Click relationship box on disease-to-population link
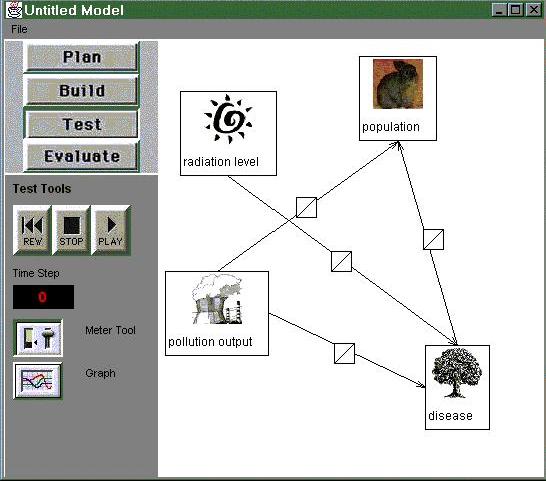Viewport: 546px width, 481px height. pos(433,239)
